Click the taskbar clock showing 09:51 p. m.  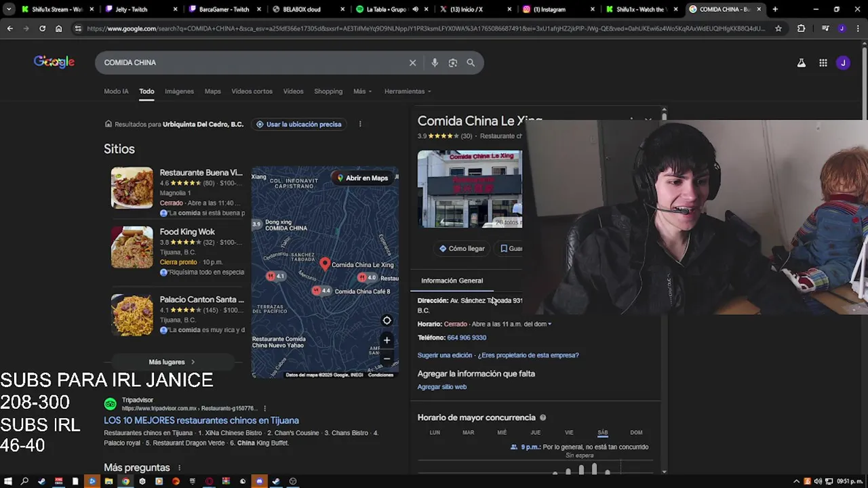point(849,481)
